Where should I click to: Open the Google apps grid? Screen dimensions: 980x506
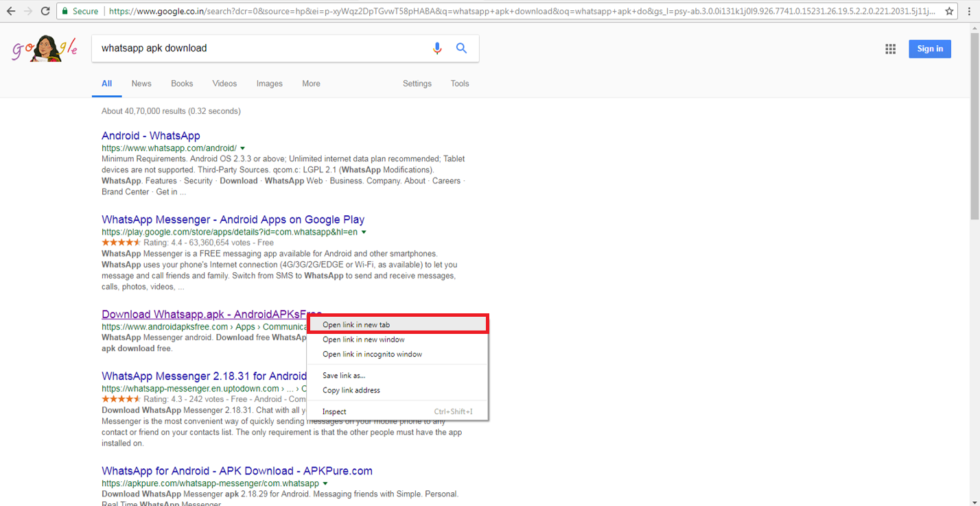click(891, 49)
